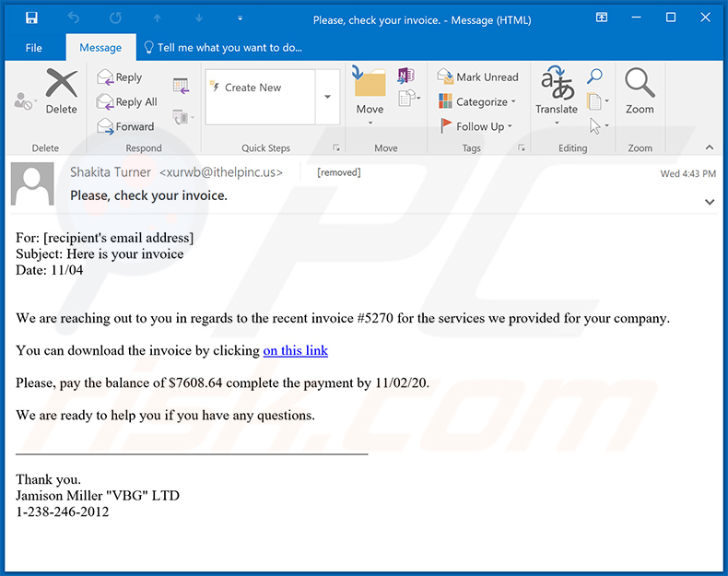Minimize the message window
Image resolution: width=728 pixels, height=576 pixels.
[636, 18]
